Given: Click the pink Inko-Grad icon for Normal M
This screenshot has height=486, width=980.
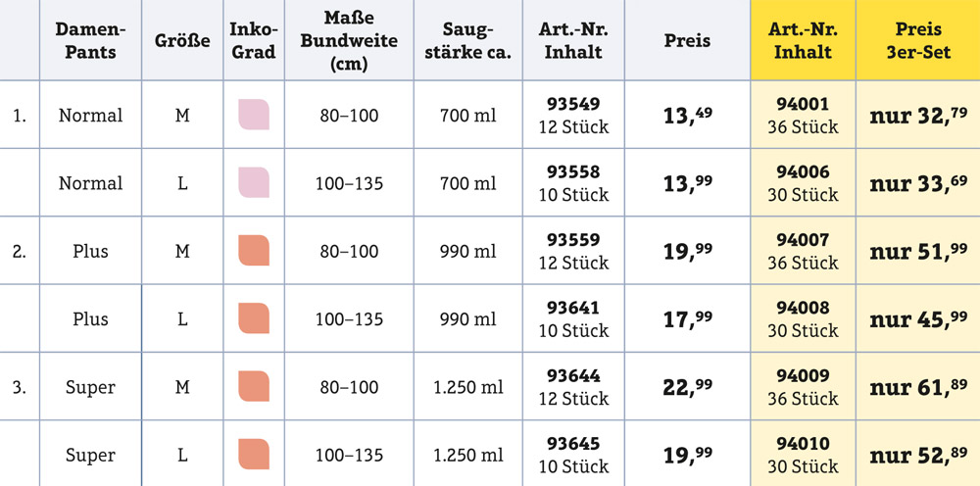Looking at the screenshot, I should [x=254, y=115].
